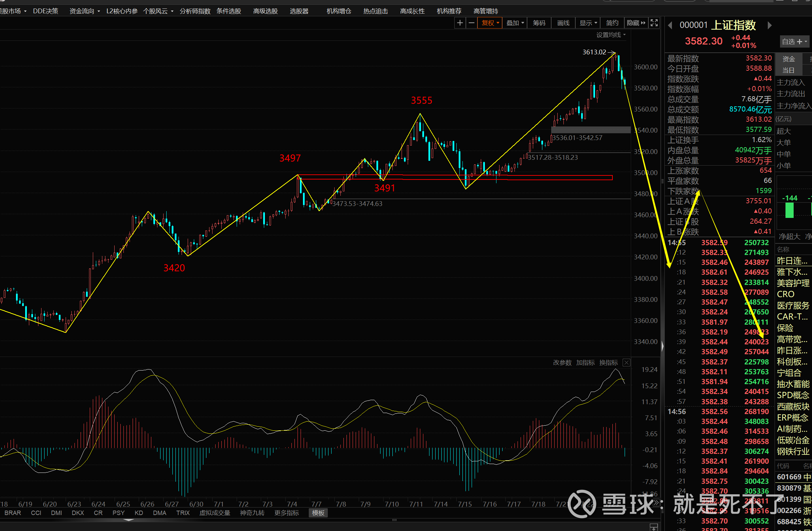Select 当日 tab in funds panel
This screenshot has height=531, width=812.
click(x=789, y=70)
